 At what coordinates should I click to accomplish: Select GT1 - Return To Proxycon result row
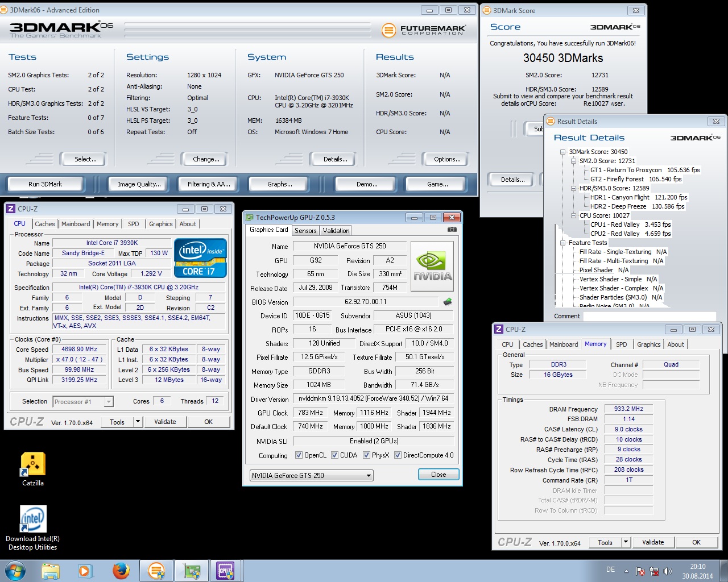(645, 170)
